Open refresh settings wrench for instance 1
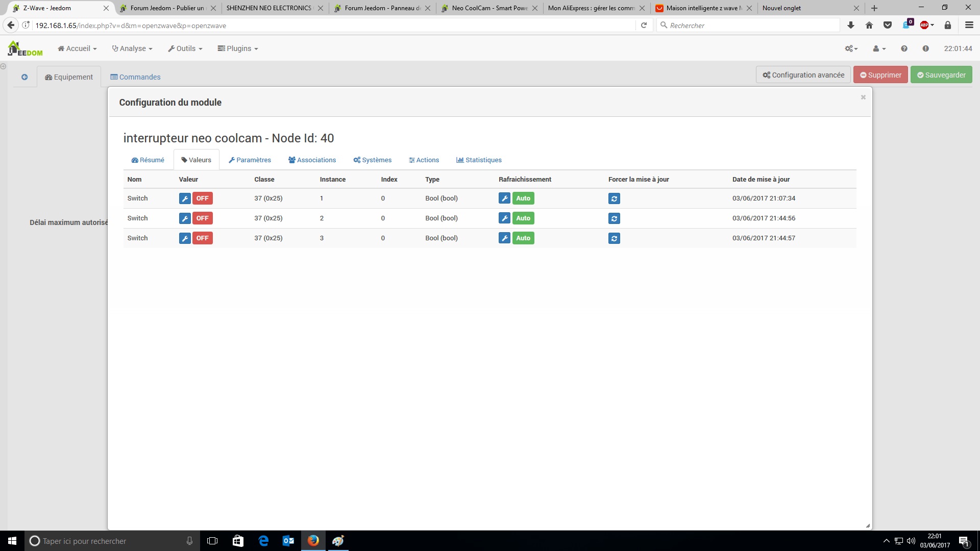This screenshot has height=551, width=980. 504,198
